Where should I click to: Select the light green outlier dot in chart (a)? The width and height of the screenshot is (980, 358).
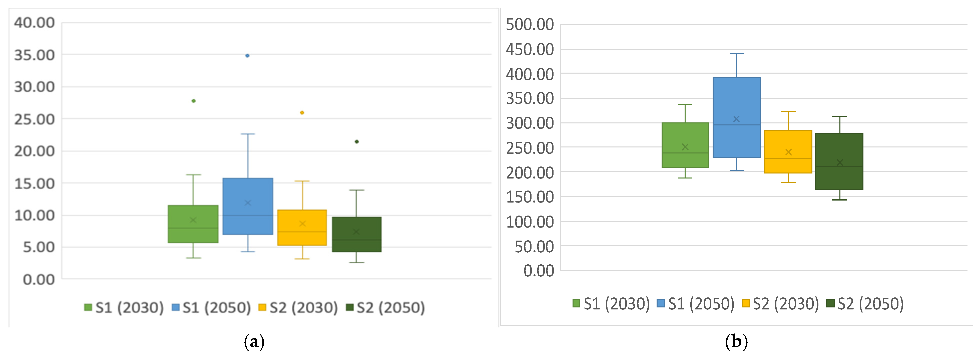(x=194, y=101)
